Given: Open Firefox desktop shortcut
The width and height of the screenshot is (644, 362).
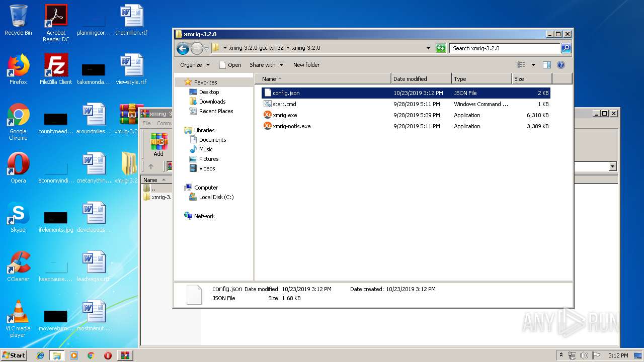Looking at the screenshot, I should pyautogui.click(x=18, y=69).
